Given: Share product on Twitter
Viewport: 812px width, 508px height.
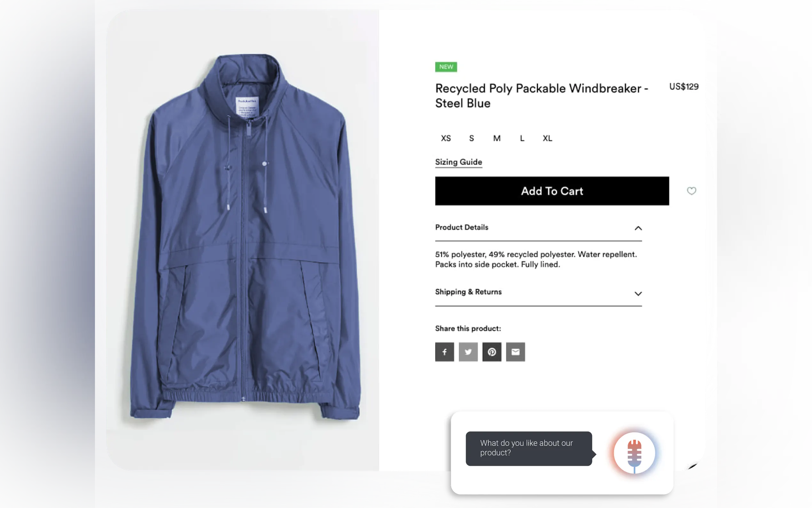Looking at the screenshot, I should point(468,352).
